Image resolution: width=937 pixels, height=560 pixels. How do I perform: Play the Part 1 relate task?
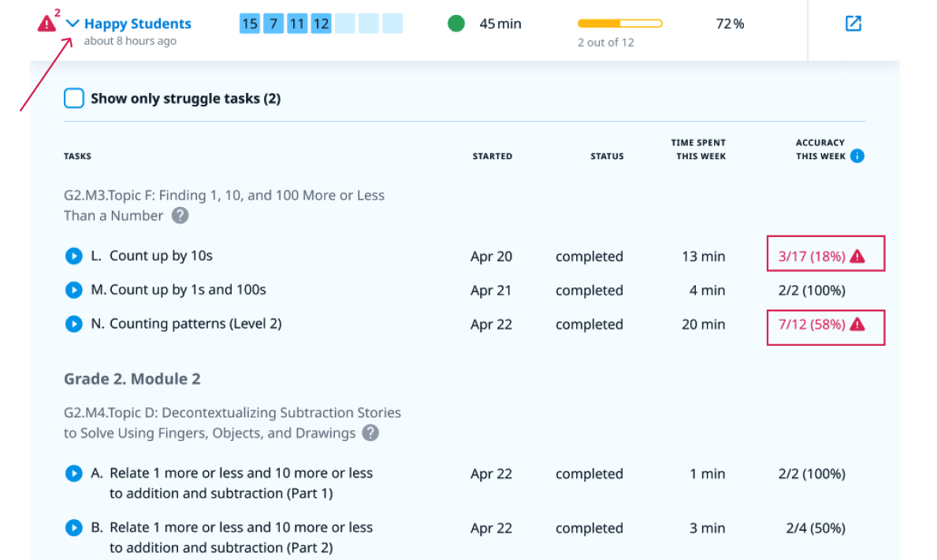73,473
